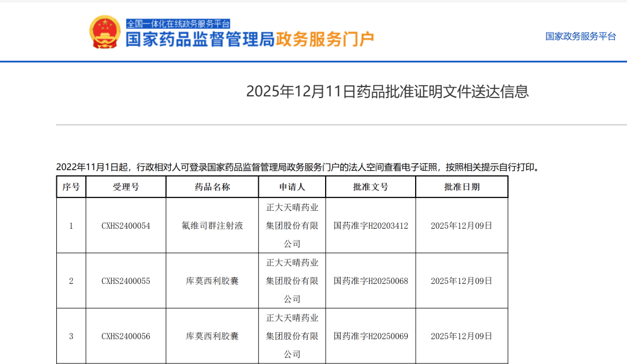Screen dimensions: 627x364
Task: Click the 药品名称 column header
Action: 212,186
